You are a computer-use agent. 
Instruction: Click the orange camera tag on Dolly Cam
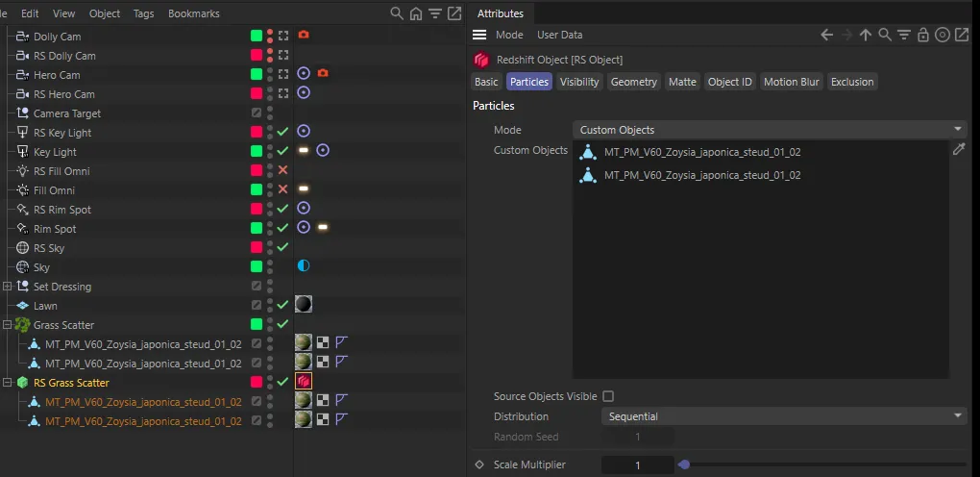[303, 35]
